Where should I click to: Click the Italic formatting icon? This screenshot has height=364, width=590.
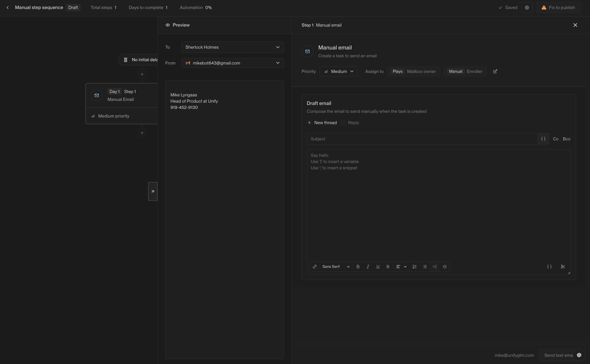[368, 266]
